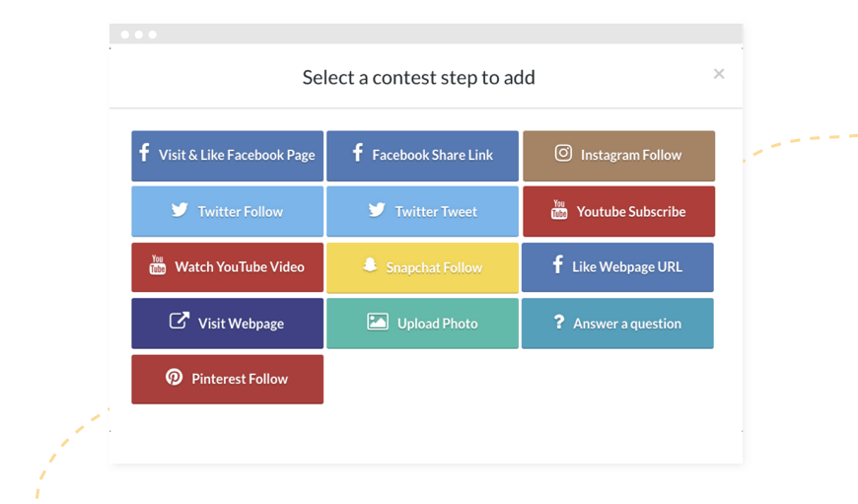Viewport: 858px width, 504px height.
Task: Close the contest step dialog
Action: tap(719, 74)
